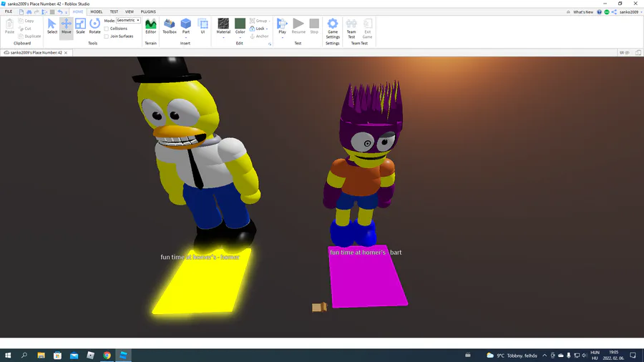644x362 pixels.
Task: Click the Copy button
Action: [26, 21]
